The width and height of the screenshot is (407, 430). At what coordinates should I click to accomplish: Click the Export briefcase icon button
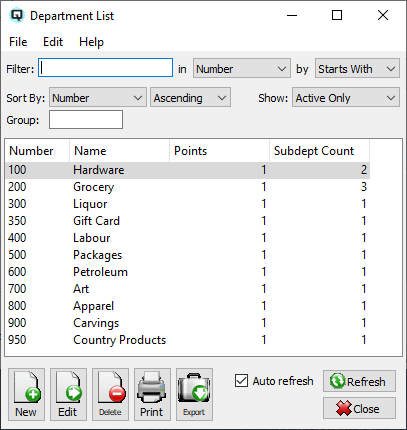tap(194, 394)
